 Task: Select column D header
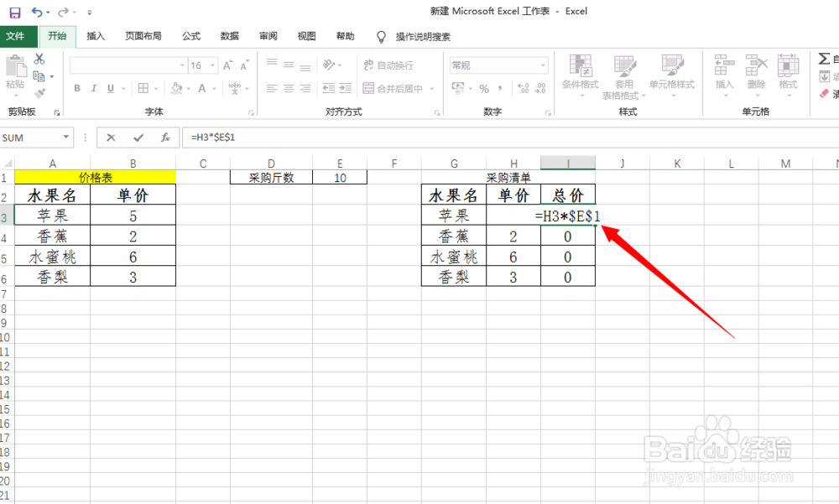coord(271,164)
